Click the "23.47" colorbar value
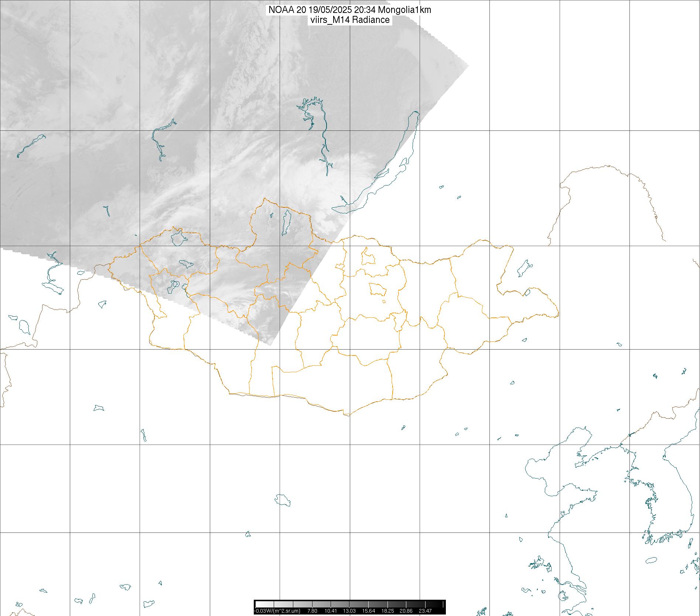Viewport: 700px width, 616px height. tap(426, 611)
